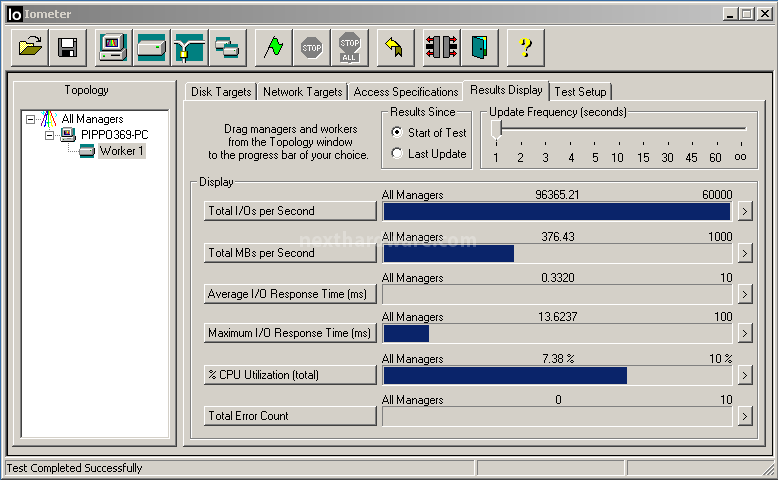Expand Maximum I/O Response Time details arrow
Viewport: 778px width, 480px height.
click(744, 333)
